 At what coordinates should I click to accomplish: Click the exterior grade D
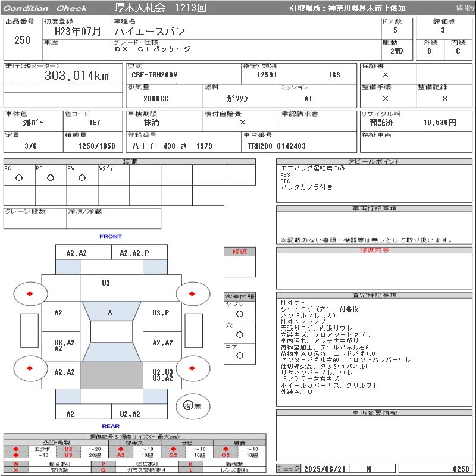coord(429,51)
